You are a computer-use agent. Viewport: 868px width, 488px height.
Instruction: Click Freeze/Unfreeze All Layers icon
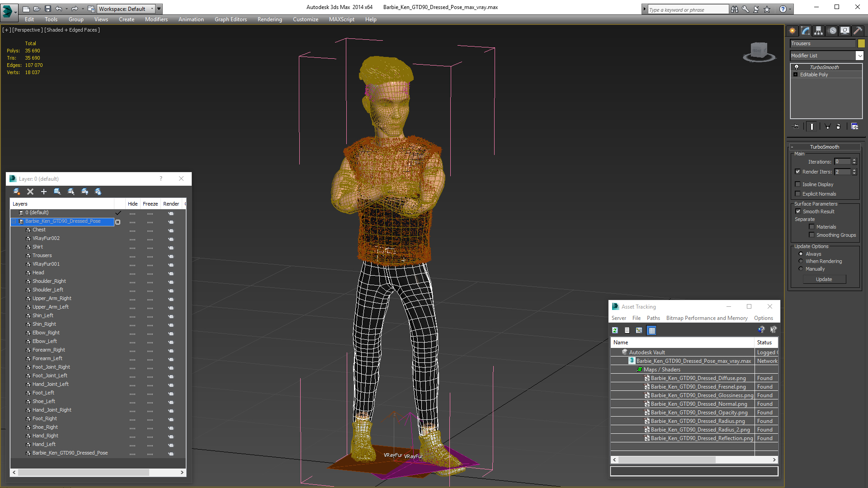[98, 192]
